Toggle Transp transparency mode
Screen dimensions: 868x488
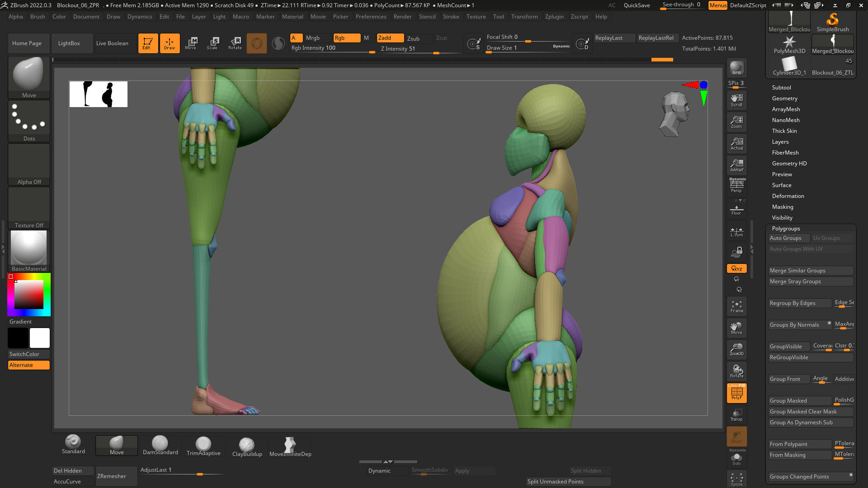coord(736,415)
